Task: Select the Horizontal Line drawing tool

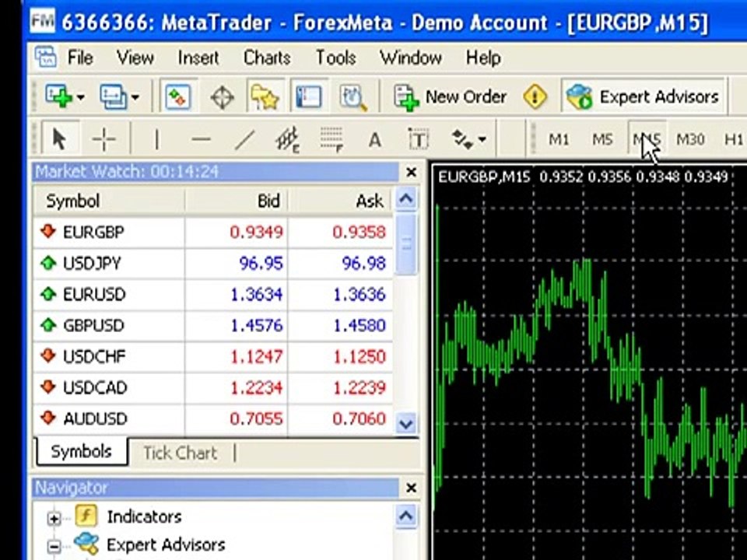Action: point(201,139)
